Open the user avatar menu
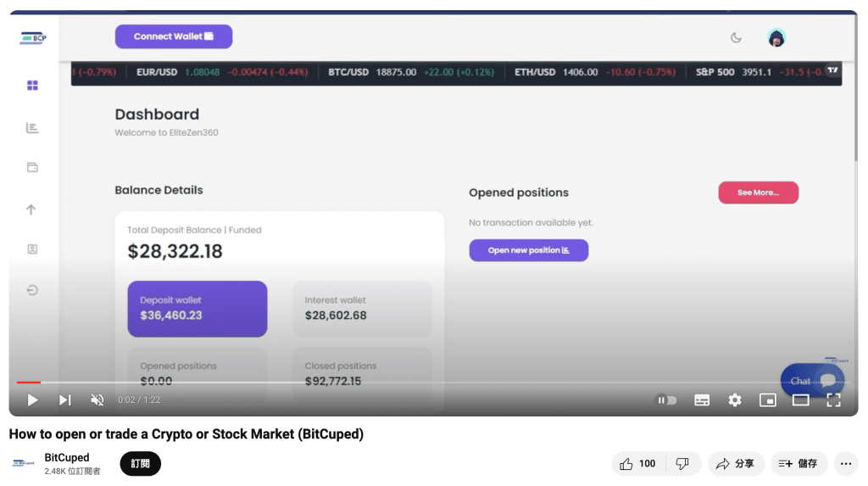The height and width of the screenshot is (486, 868). point(776,37)
